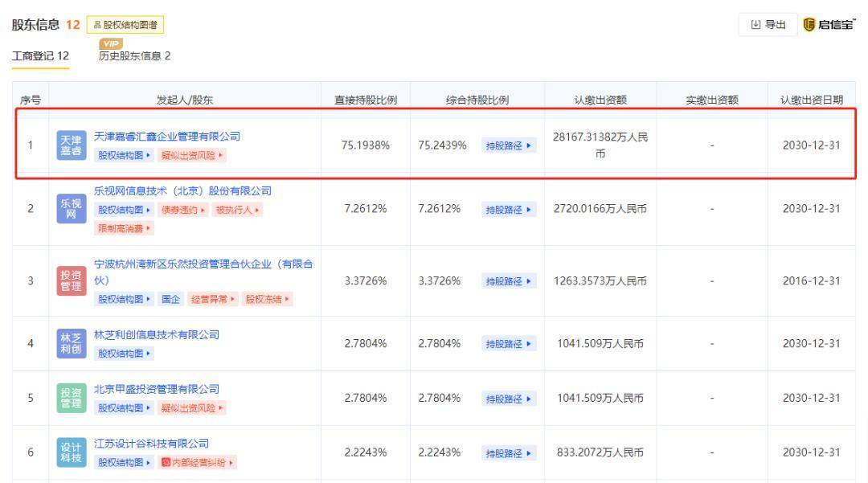868x483 pixels.
Task: Click the red 投资管理 avatar in row 3
Action: click(72, 280)
